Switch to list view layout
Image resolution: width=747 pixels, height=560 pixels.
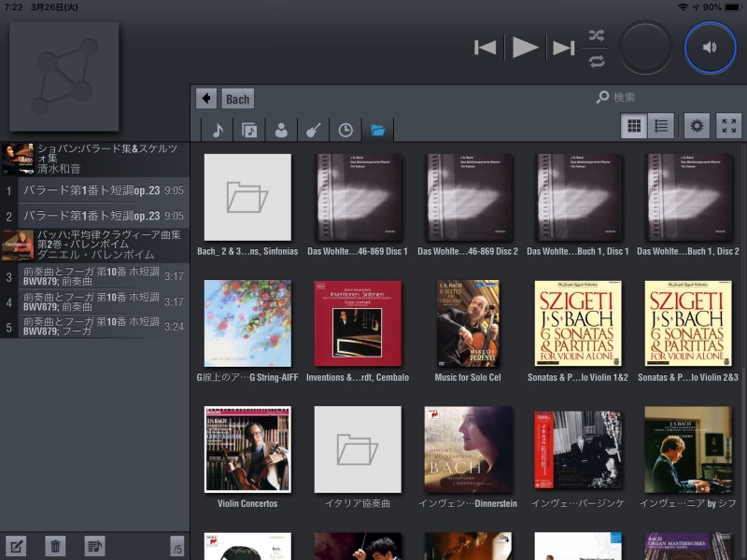click(x=661, y=126)
